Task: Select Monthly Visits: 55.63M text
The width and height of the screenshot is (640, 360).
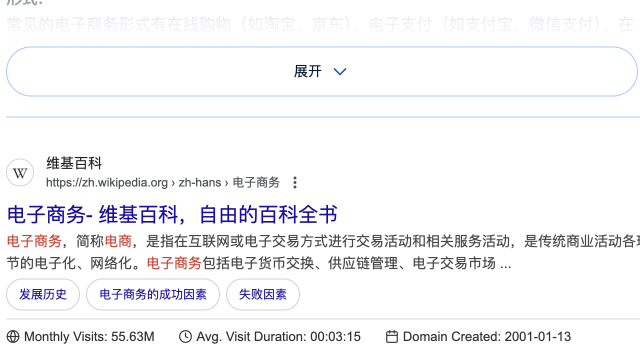Action: pos(89,337)
